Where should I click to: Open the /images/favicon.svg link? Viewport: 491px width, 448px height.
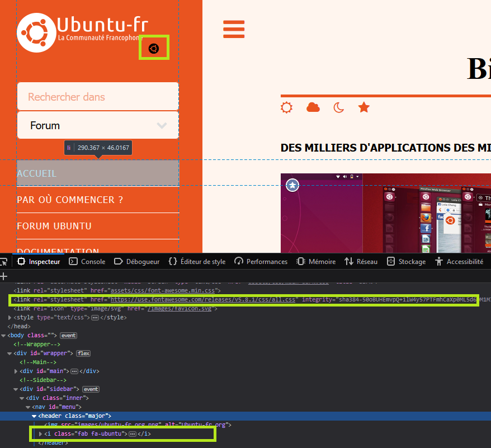pos(180,308)
